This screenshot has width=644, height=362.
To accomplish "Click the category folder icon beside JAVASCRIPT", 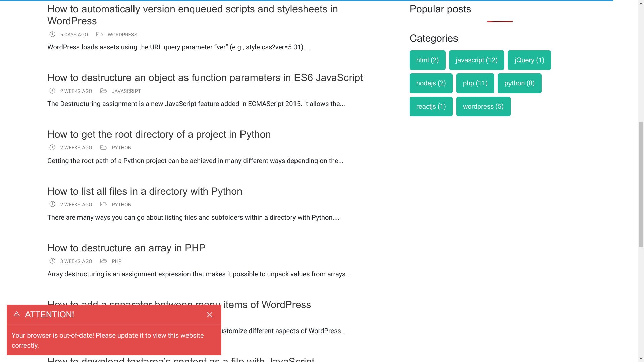I will [x=104, y=90].
